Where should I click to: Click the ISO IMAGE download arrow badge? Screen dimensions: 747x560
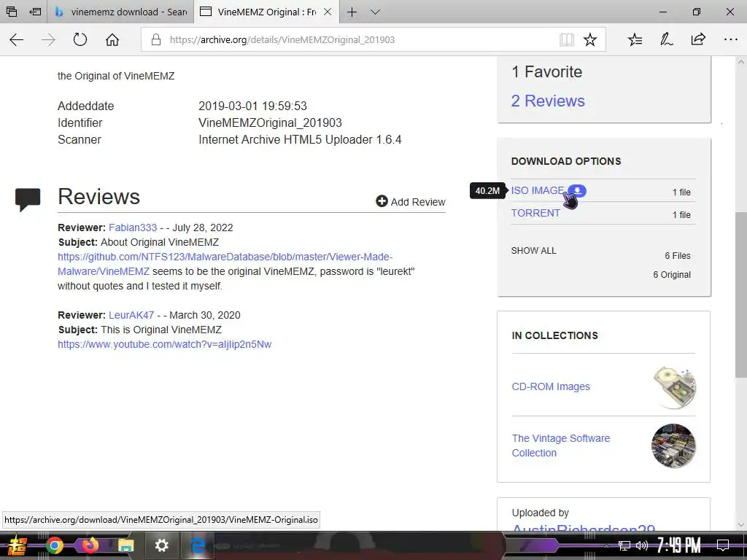[x=577, y=190]
